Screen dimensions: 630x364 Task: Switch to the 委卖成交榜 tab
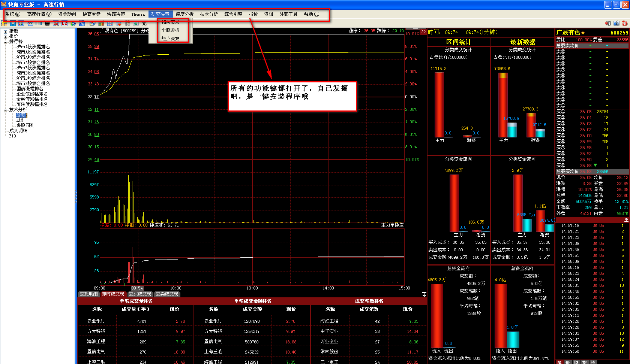(167, 294)
